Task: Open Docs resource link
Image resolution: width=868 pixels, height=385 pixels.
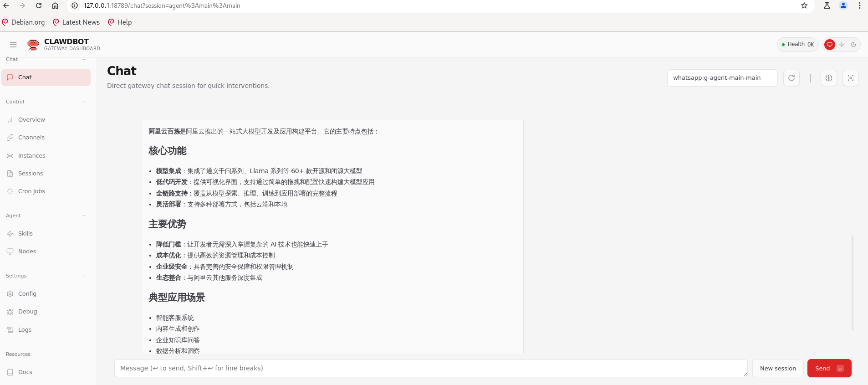Action: tap(46, 372)
